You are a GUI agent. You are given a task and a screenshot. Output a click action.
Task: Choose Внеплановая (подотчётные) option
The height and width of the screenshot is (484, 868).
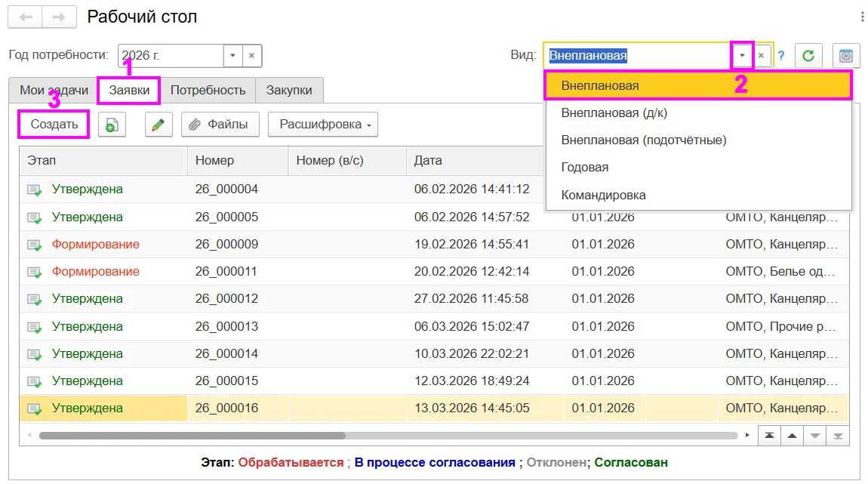699,140
